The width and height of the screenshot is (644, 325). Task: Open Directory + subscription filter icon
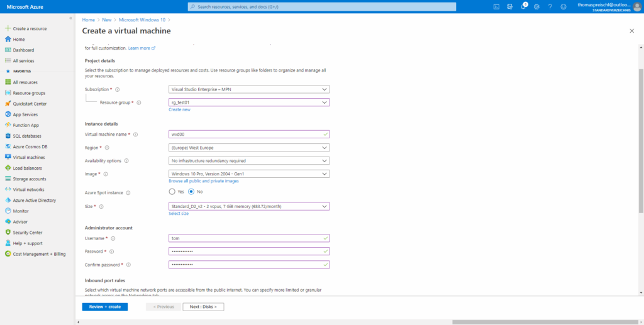[x=509, y=6]
